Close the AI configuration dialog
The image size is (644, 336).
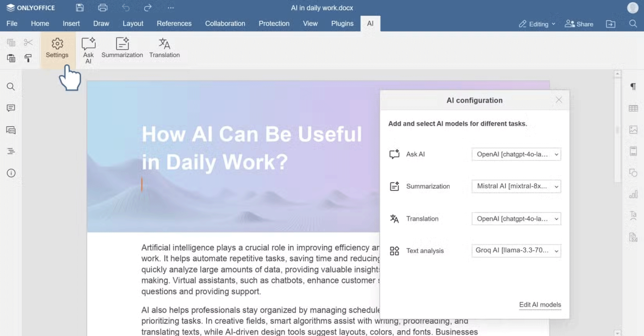[558, 100]
